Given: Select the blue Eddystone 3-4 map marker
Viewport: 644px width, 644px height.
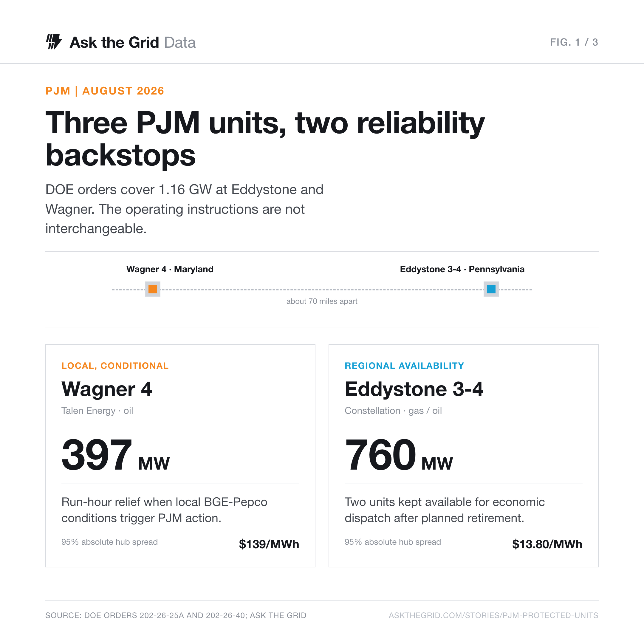Looking at the screenshot, I should 491,289.
